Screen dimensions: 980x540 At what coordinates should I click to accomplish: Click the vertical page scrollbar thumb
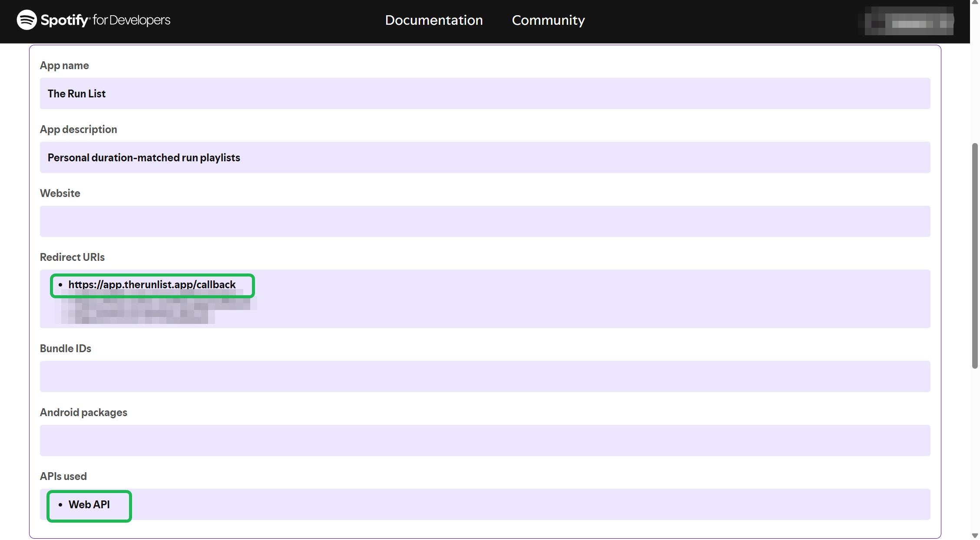click(x=975, y=256)
